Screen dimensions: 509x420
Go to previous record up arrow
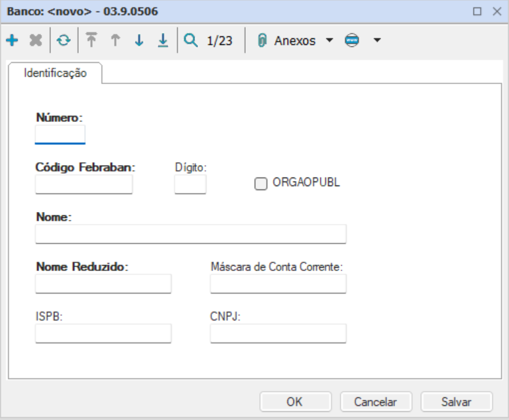pyautogui.click(x=115, y=40)
